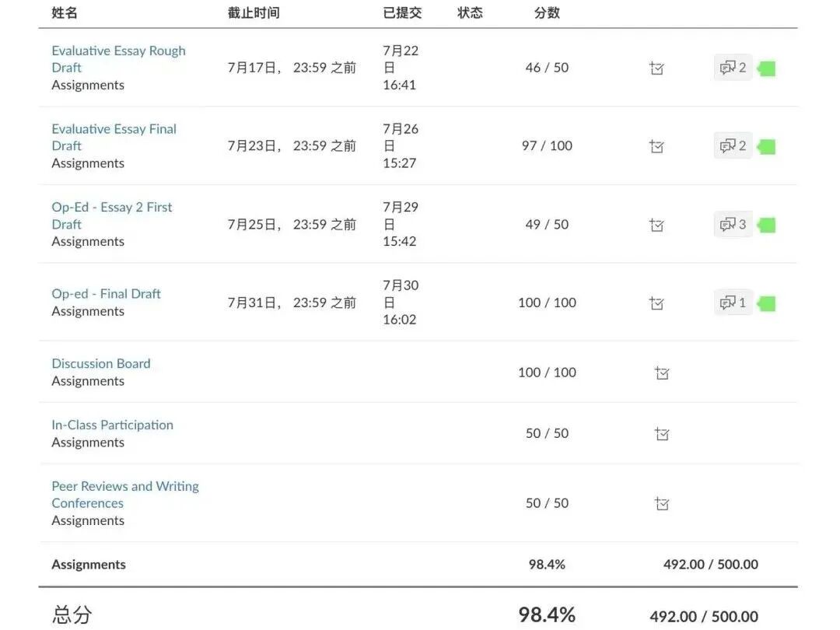Click the green marker beside Rough Draft comments

point(767,68)
